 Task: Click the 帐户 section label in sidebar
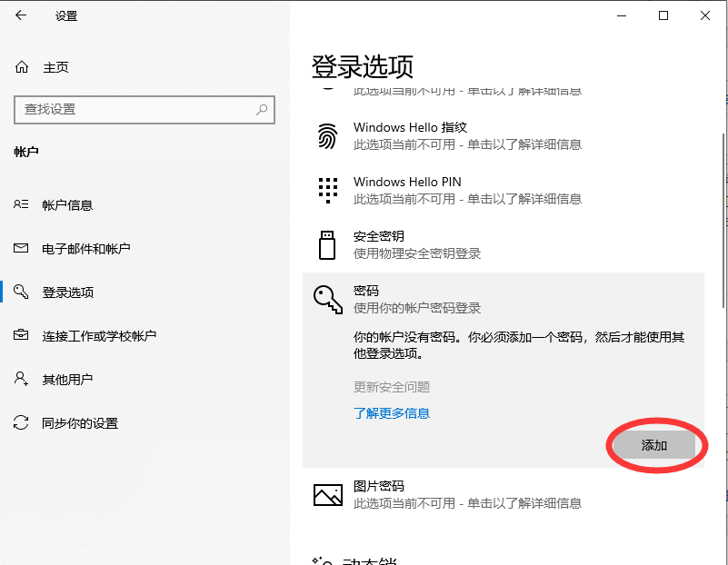(26, 152)
